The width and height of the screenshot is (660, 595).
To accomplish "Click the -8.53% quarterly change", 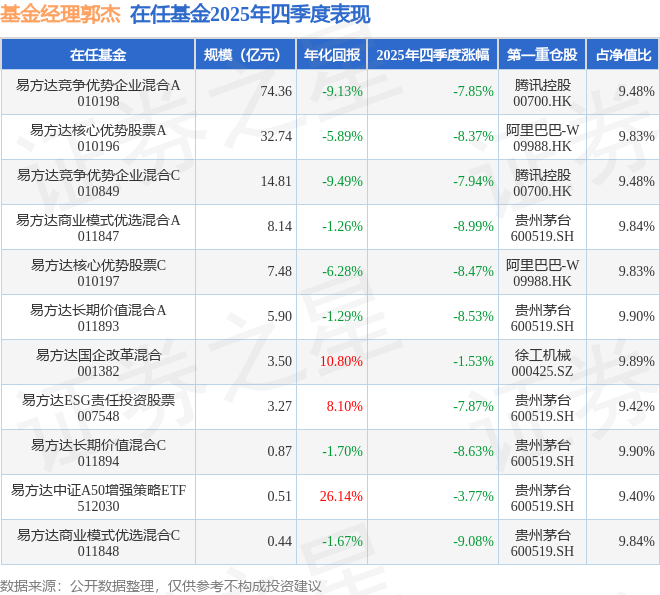I will (473, 316).
